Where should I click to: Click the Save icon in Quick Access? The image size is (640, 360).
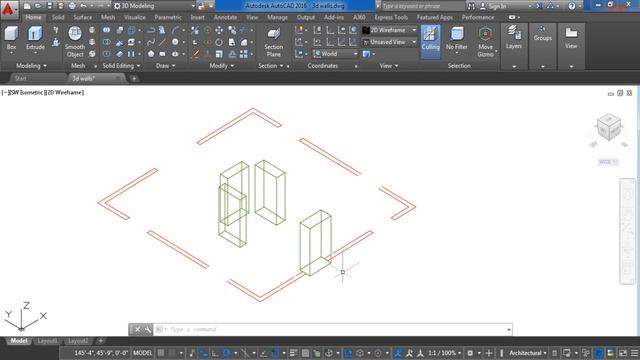[x=49, y=6]
